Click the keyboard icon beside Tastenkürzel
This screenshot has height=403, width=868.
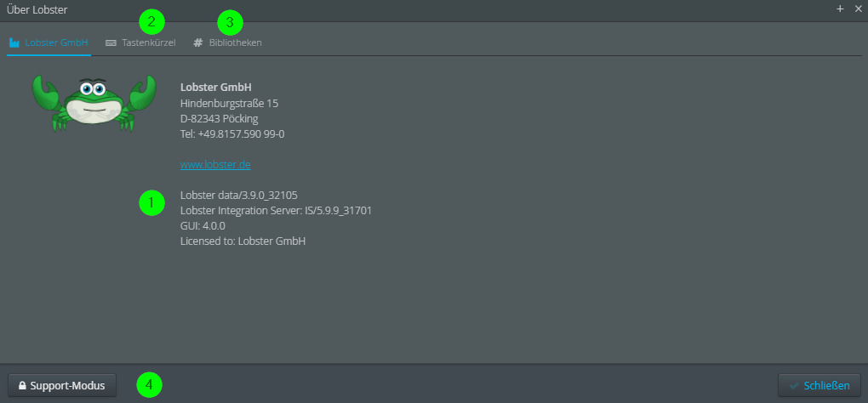(x=111, y=43)
